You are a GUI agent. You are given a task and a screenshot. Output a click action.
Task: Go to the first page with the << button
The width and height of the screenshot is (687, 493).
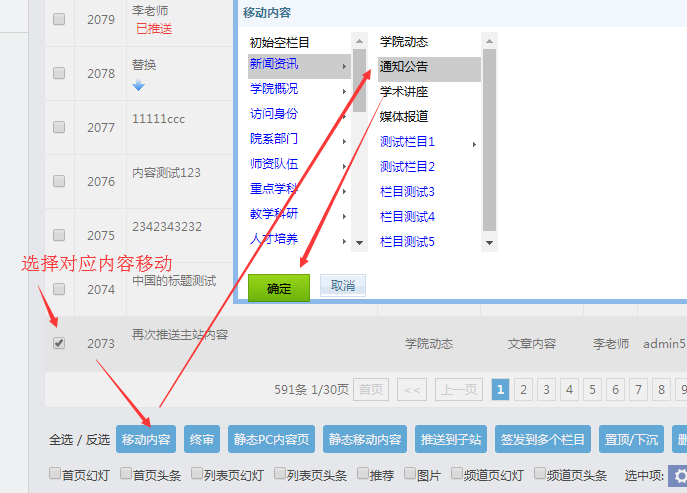pyautogui.click(x=414, y=389)
